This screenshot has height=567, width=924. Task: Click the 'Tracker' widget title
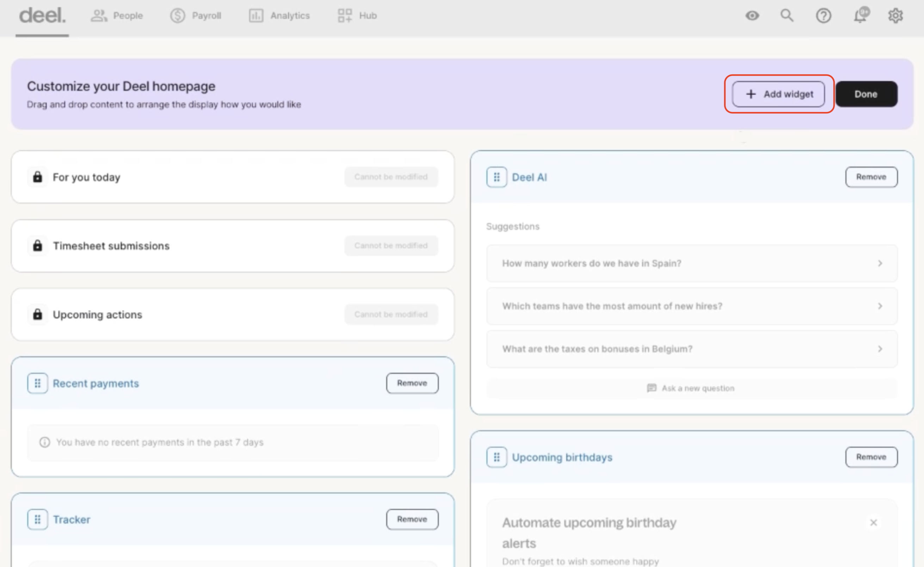point(72,519)
